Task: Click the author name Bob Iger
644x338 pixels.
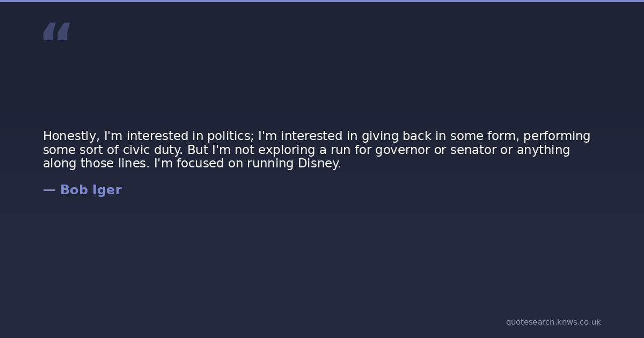Action: pyautogui.click(x=91, y=190)
